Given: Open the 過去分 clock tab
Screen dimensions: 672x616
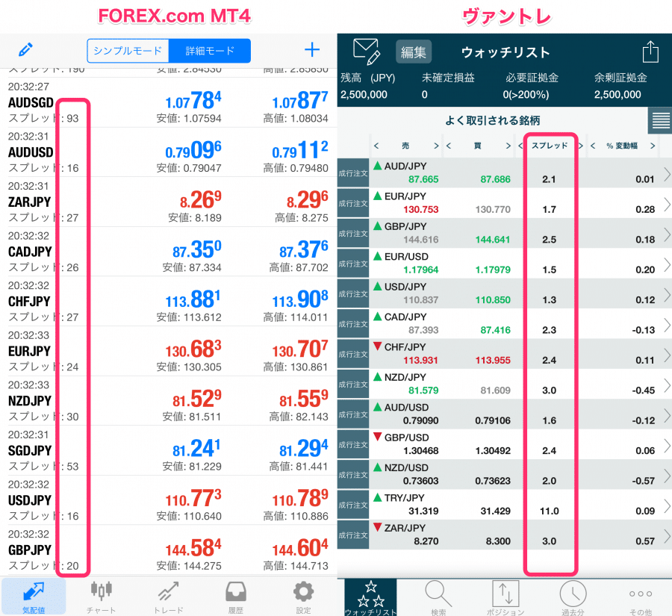Looking at the screenshot, I should coord(573,597).
